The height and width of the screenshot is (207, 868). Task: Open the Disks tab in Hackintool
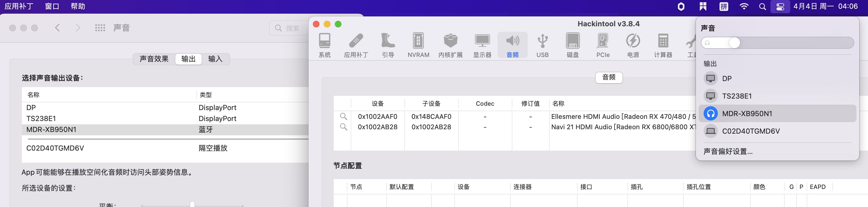pos(573,45)
